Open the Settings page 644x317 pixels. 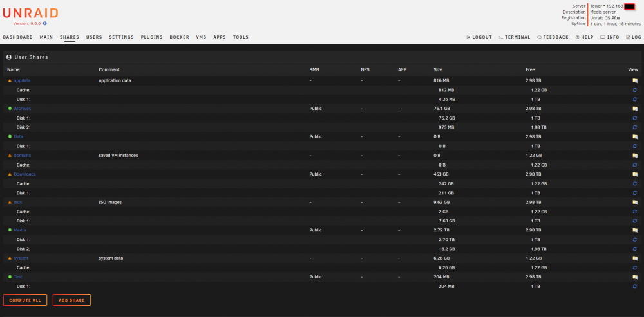click(122, 37)
